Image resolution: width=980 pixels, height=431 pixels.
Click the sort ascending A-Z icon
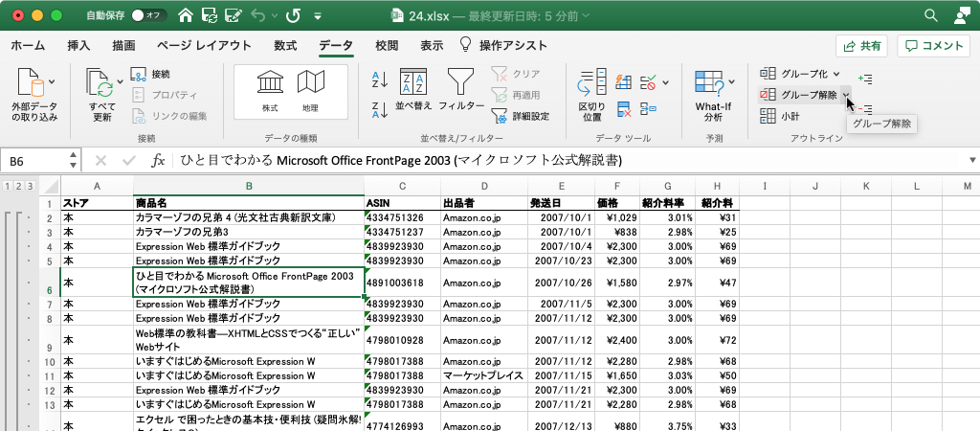click(x=380, y=79)
